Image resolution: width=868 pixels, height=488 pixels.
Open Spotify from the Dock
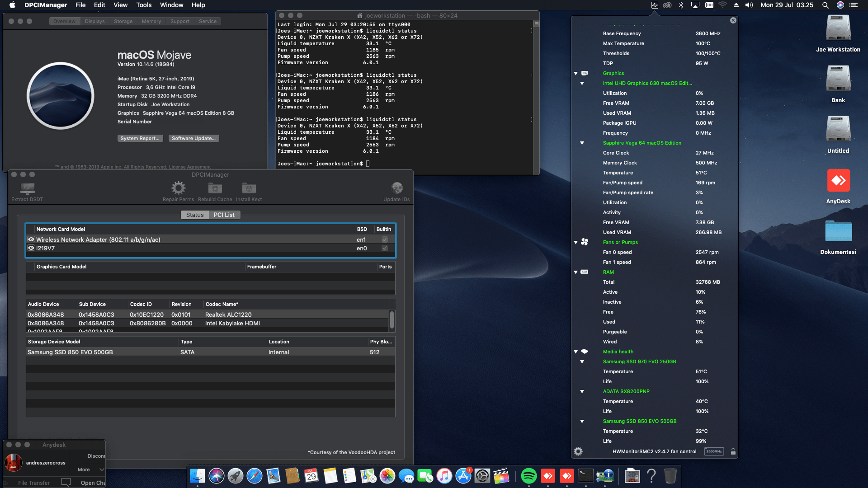[x=528, y=476]
